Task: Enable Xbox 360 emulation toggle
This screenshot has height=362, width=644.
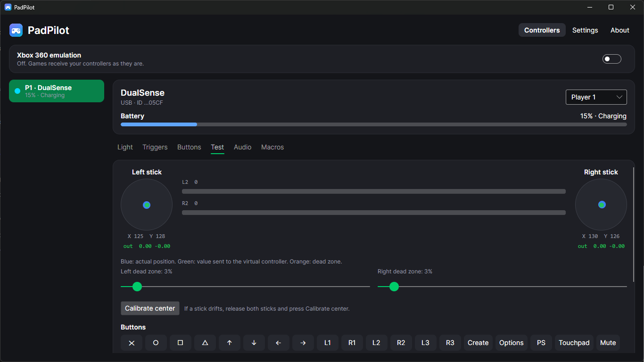Action: tap(612, 59)
